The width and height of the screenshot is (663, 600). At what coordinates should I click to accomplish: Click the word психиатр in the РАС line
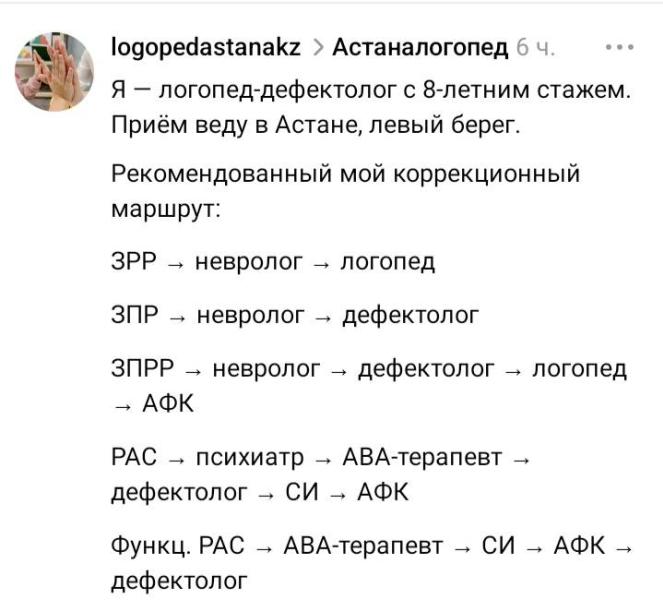[x=250, y=458]
